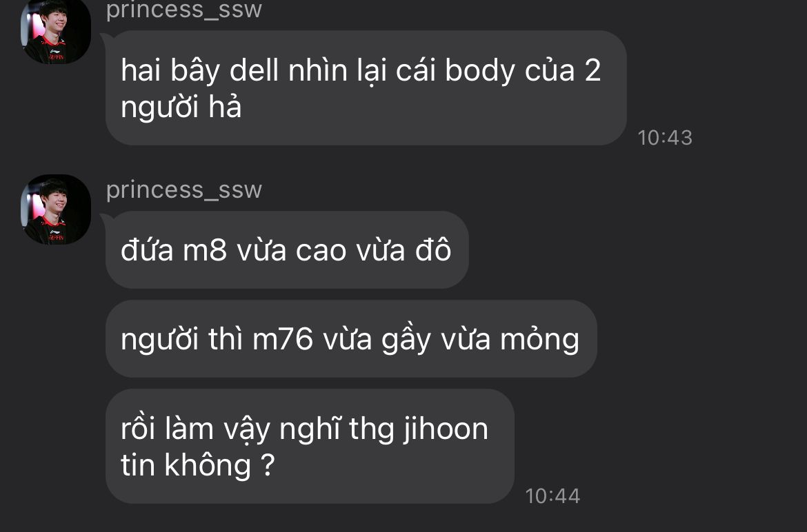
Task: Open the princess_ssw username above the first message
Action: [183, 10]
